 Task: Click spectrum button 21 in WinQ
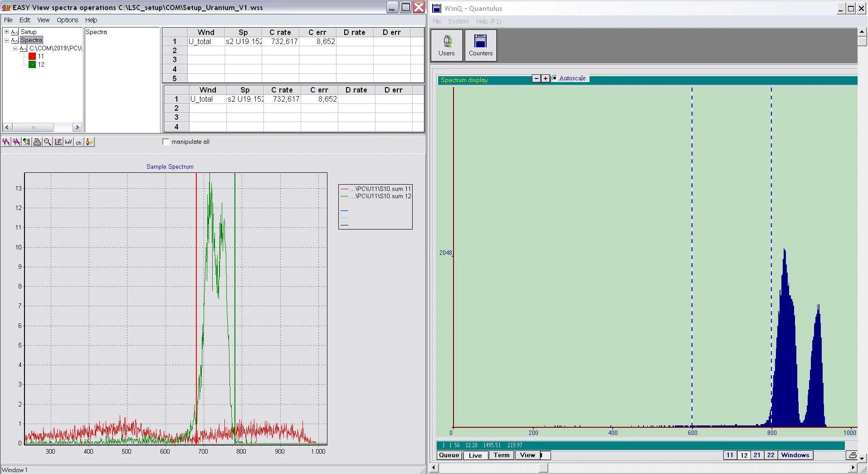757,455
